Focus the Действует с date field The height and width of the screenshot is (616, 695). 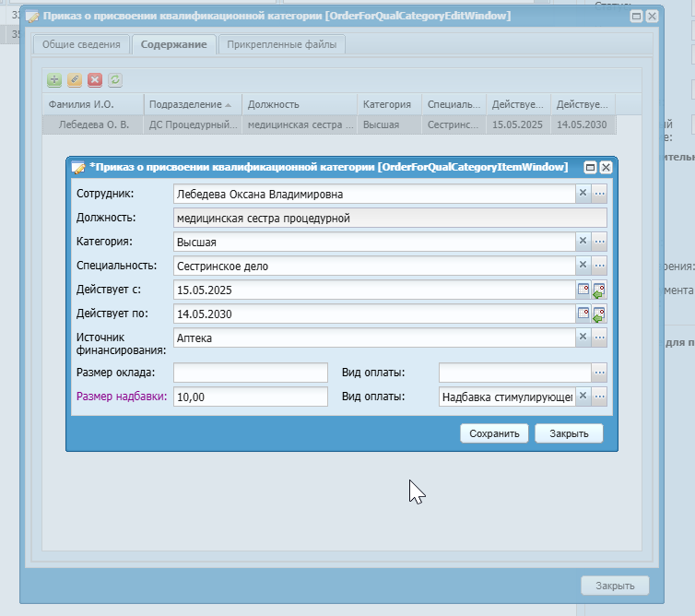pyautogui.click(x=374, y=290)
